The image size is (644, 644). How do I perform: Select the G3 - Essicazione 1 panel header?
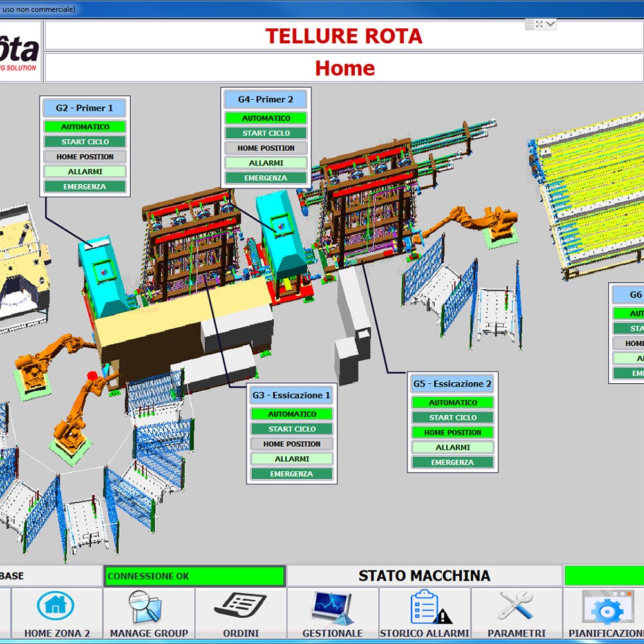point(292,395)
